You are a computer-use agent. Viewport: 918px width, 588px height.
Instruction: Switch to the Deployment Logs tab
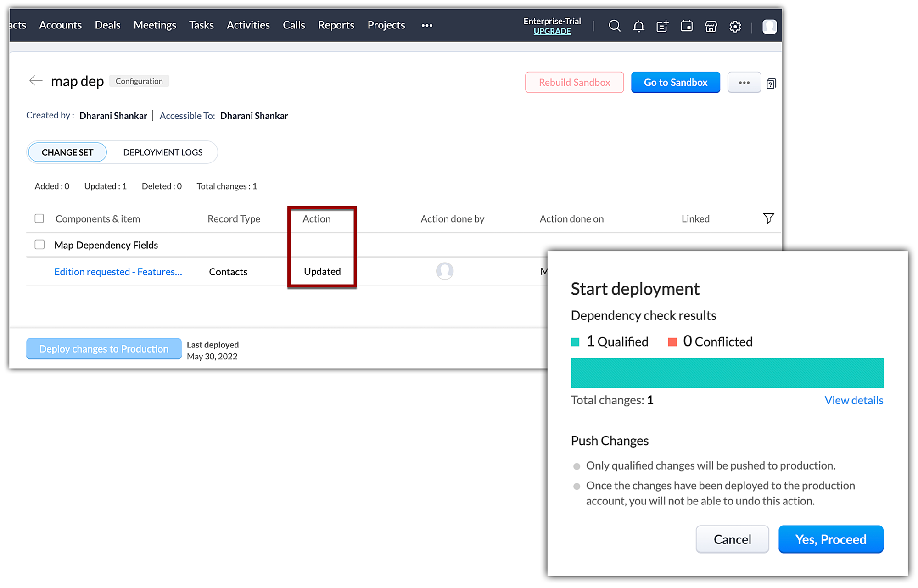point(162,152)
